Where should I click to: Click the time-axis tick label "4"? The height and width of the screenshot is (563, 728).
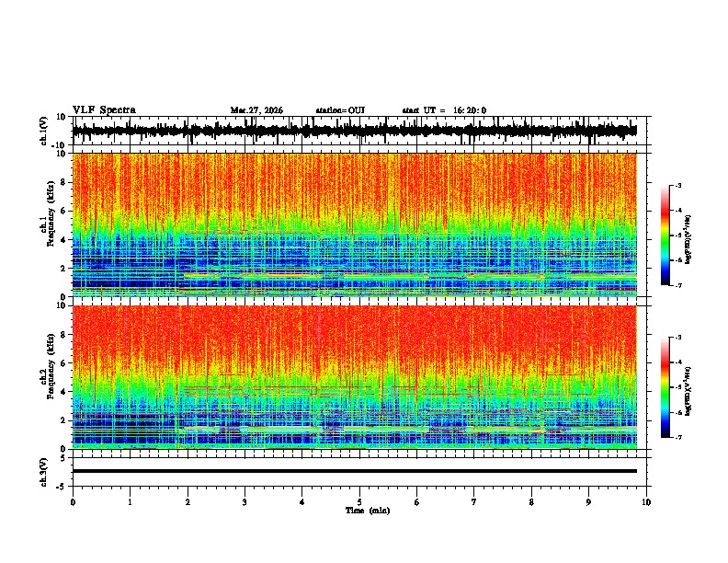[x=302, y=502]
